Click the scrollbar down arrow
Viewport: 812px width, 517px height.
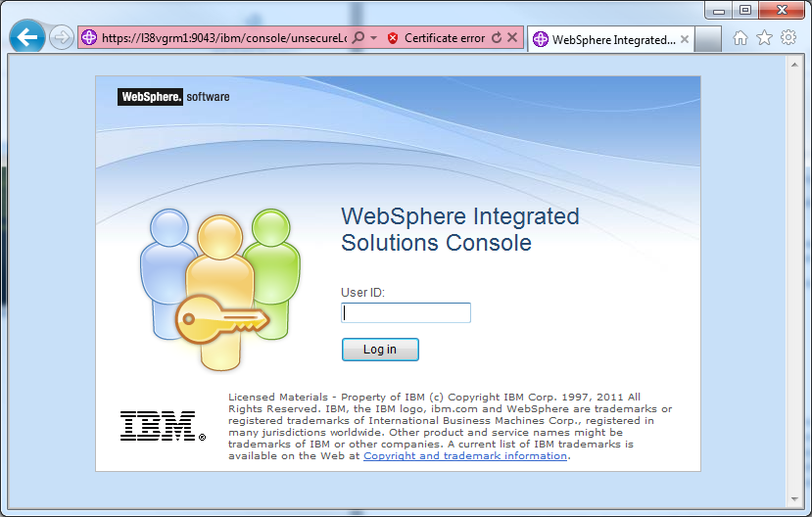794,499
